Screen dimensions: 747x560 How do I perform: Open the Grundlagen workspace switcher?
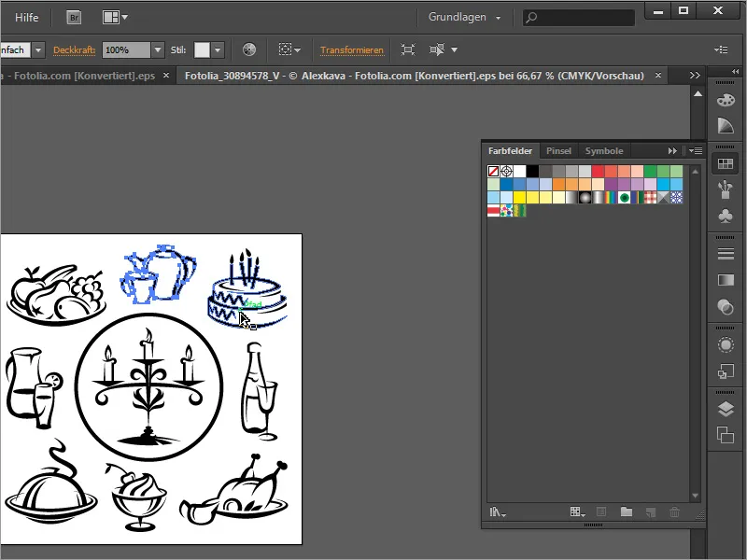[x=464, y=17]
